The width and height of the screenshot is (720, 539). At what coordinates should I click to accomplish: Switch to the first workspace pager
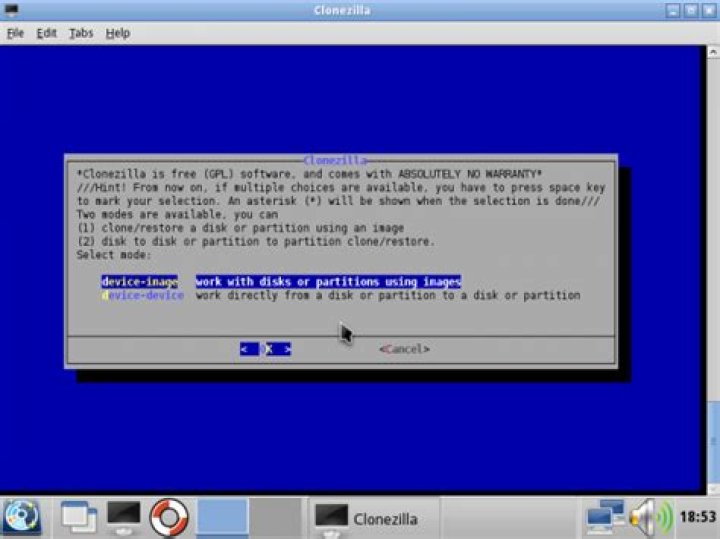click(x=223, y=518)
